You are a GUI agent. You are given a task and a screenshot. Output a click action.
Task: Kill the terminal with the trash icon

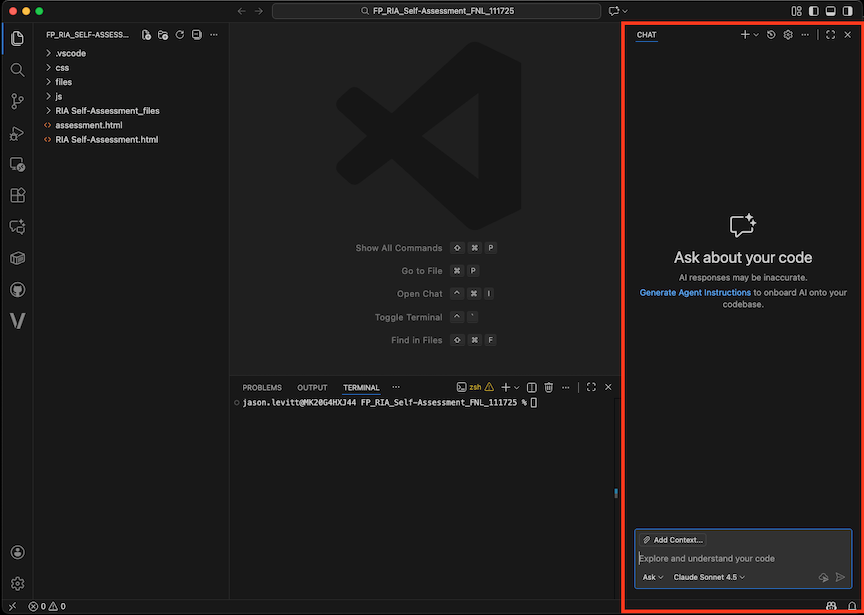[x=548, y=387]
